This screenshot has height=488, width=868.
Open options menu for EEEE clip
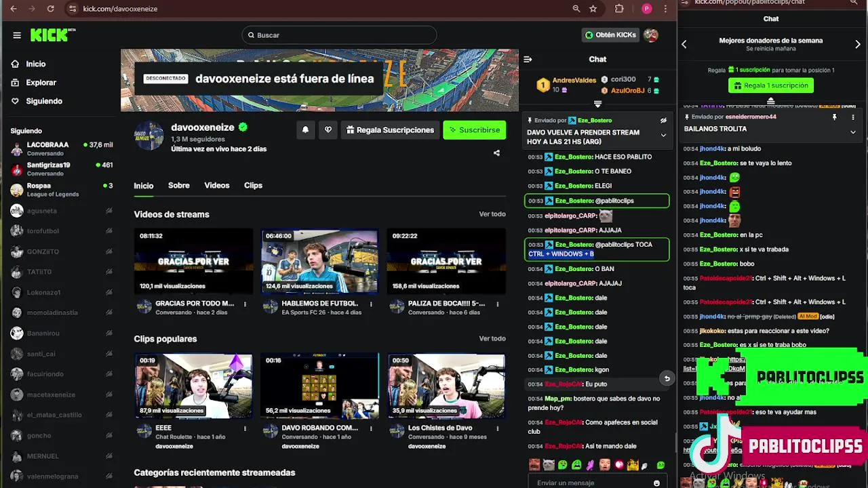245,429
